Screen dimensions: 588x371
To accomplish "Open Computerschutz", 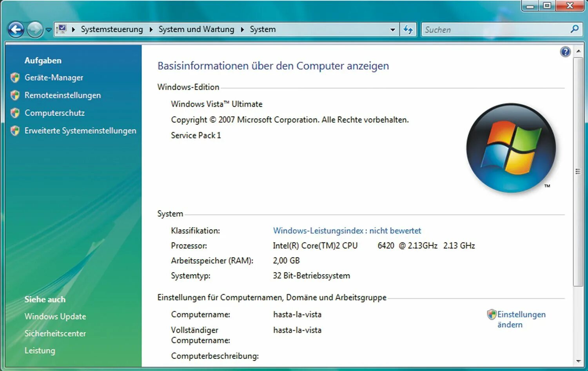I will [54, 113].
